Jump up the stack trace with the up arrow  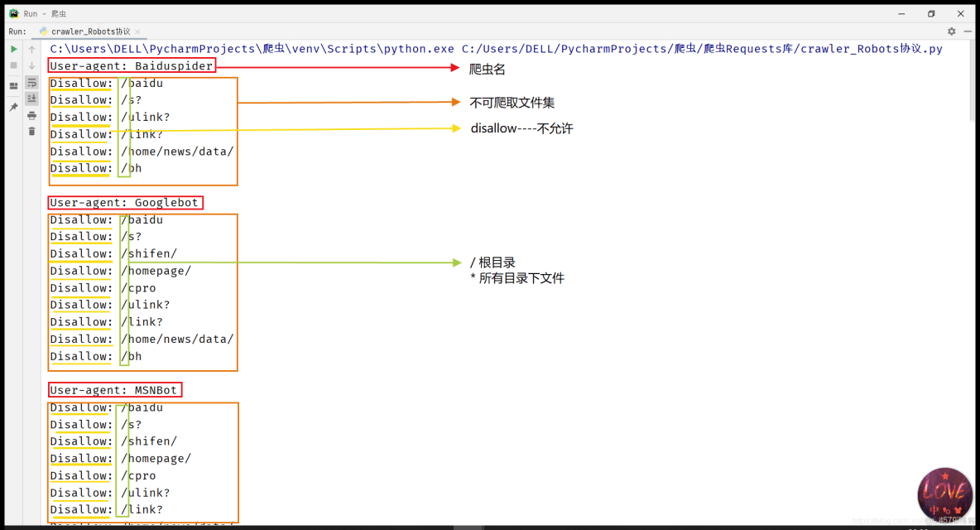coord(32,49)
